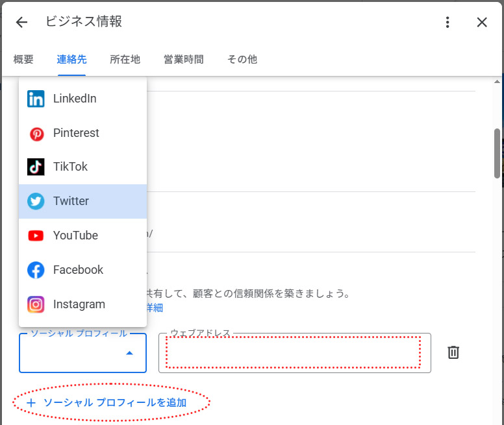Click the YouTube play logo icon

pyautogui.click(x=36, y=236)
